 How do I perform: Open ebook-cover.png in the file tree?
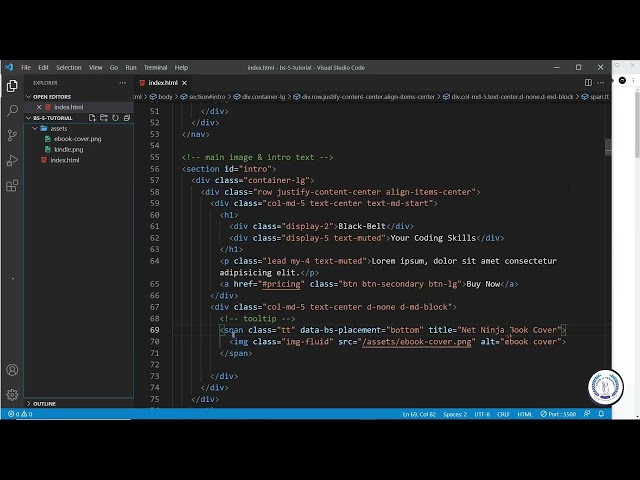pyautogui.click(x=78, y=139)
